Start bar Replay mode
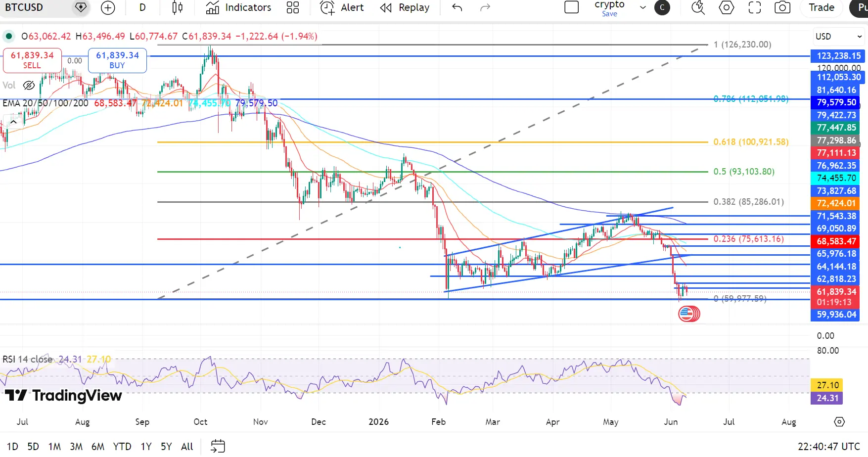868x457 pixels. pyautogui.click(x=405, y=7)
